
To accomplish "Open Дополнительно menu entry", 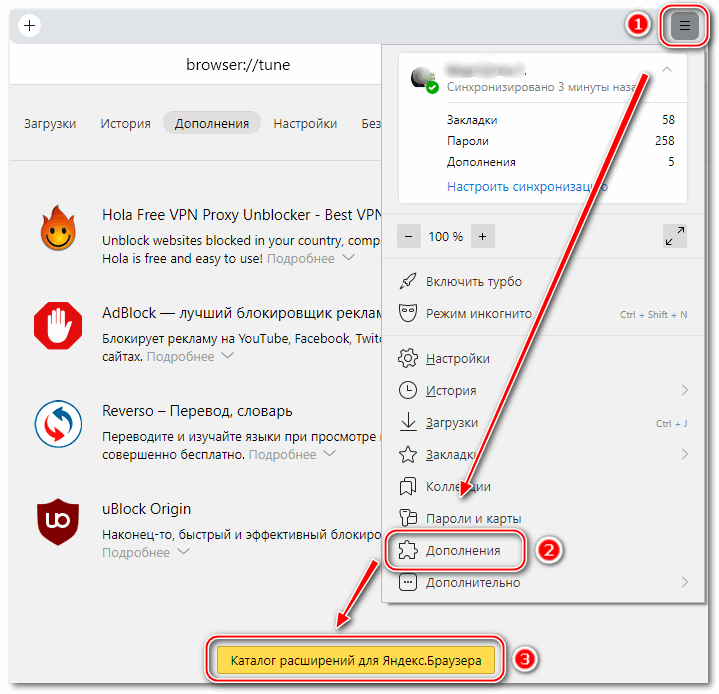I will click(543, 582).
